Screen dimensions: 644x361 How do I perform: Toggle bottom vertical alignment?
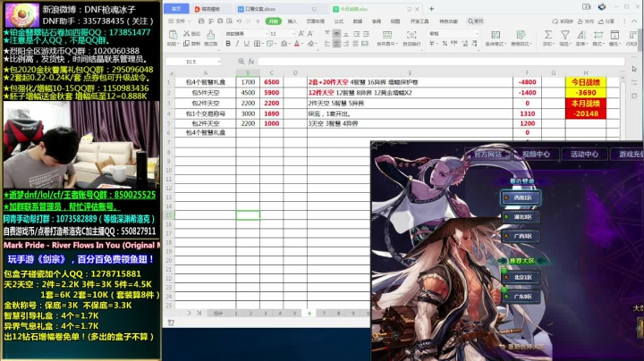coord(346,34)
